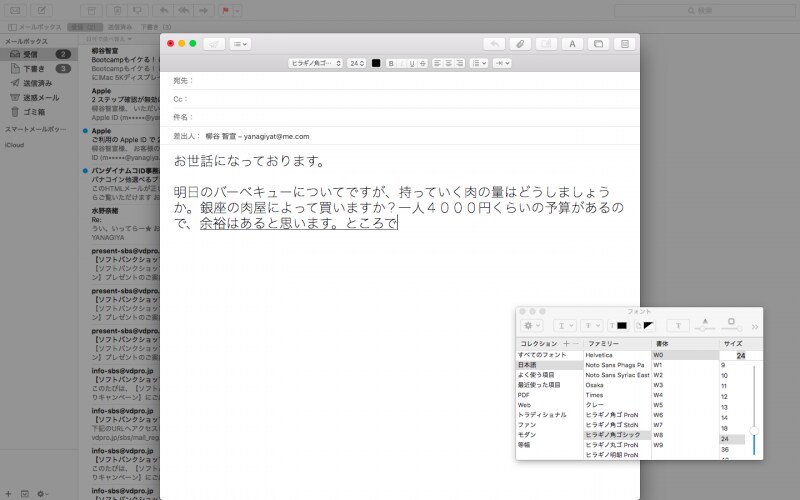Select よく使う項目 collection in Fonts panel
800x500 pixels.
point(549,374)
